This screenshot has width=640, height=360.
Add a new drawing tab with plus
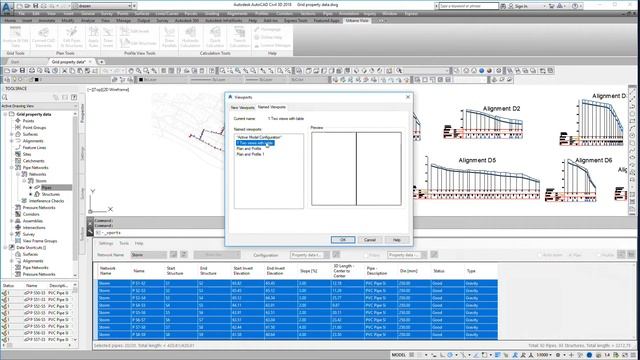tap(101, 62)
